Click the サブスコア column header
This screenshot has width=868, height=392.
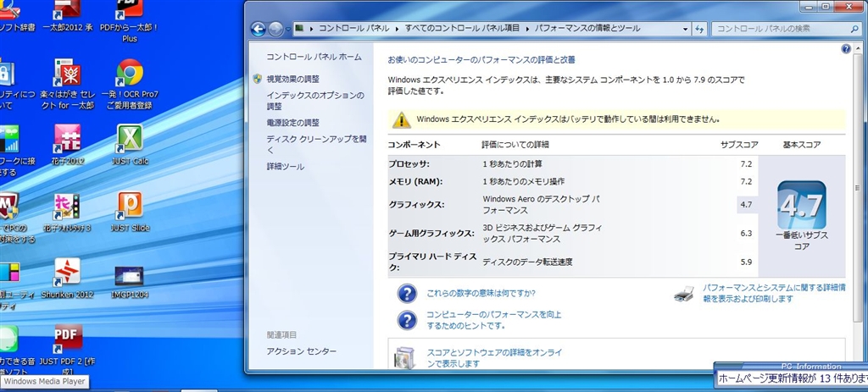coord(739,145)
